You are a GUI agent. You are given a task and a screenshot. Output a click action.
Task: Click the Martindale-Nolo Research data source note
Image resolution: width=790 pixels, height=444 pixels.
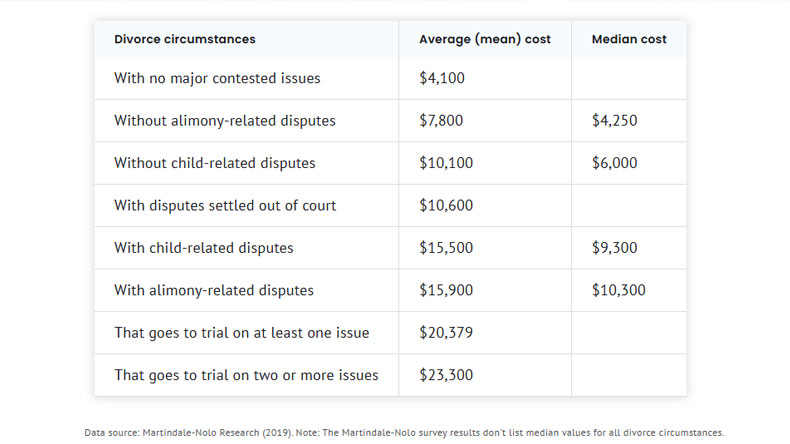coord(404,433)
